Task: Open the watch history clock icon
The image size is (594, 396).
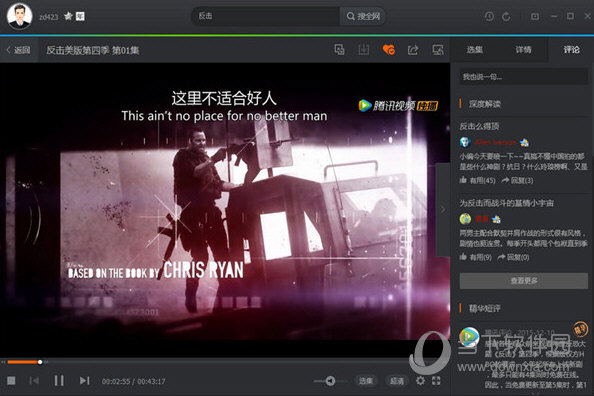Action: coord(489,16)
